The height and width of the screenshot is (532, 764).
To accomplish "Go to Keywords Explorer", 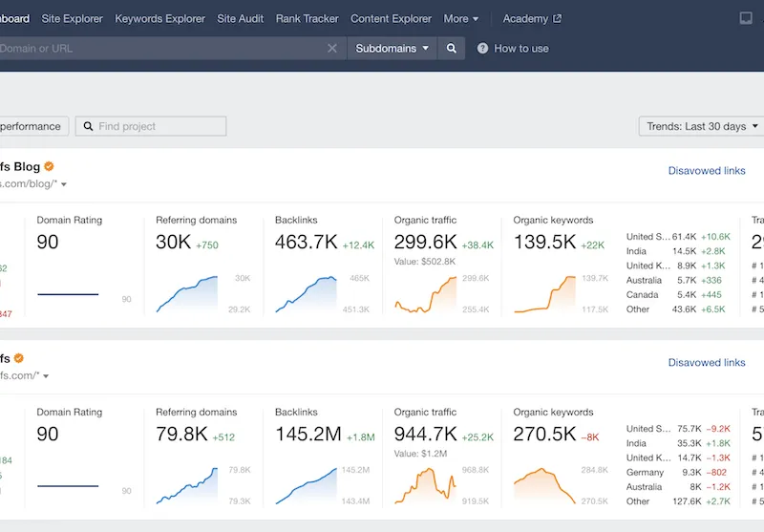I will click(159, 18).
